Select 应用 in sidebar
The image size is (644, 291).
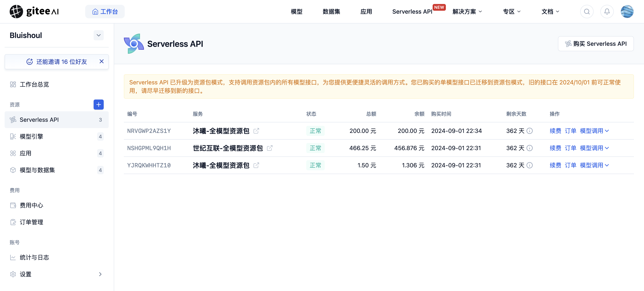[x=56, y=153]
